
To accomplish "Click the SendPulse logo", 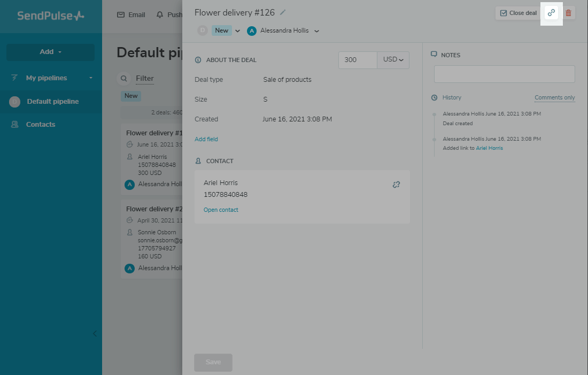I will click(x=51, y=16).
